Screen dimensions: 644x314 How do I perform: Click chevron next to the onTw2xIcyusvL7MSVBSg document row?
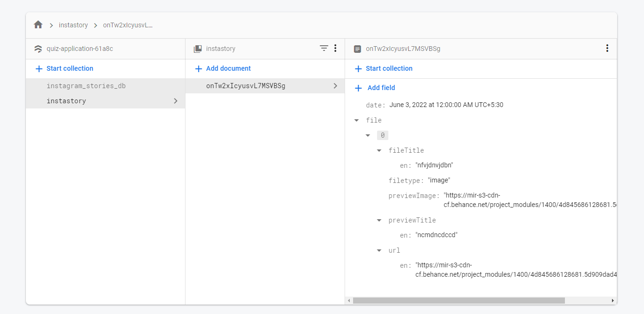coord(335,86)
